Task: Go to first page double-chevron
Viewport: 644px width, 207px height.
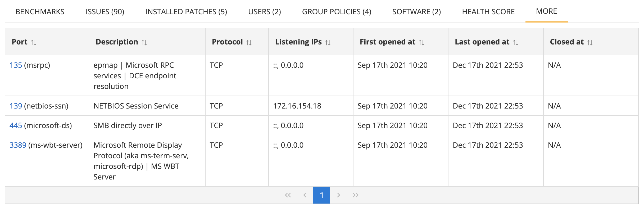Action: (288, 195)
